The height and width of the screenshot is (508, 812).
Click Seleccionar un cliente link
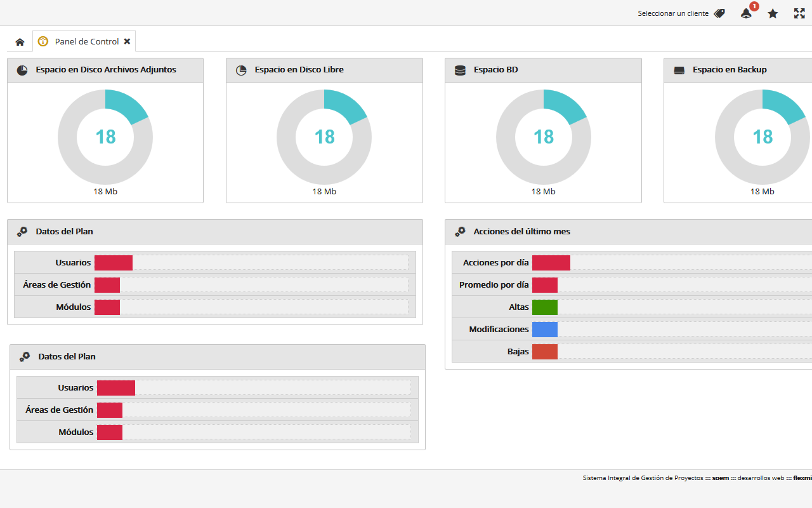click(673, 13)
